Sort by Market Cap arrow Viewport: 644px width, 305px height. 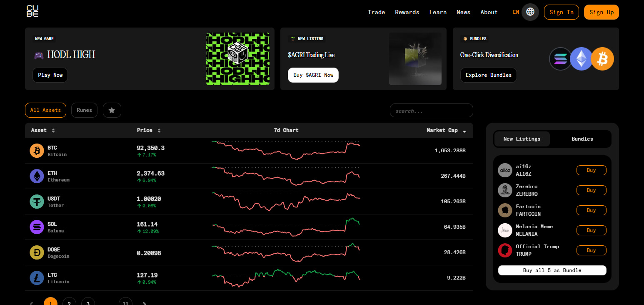coord(464,131)
